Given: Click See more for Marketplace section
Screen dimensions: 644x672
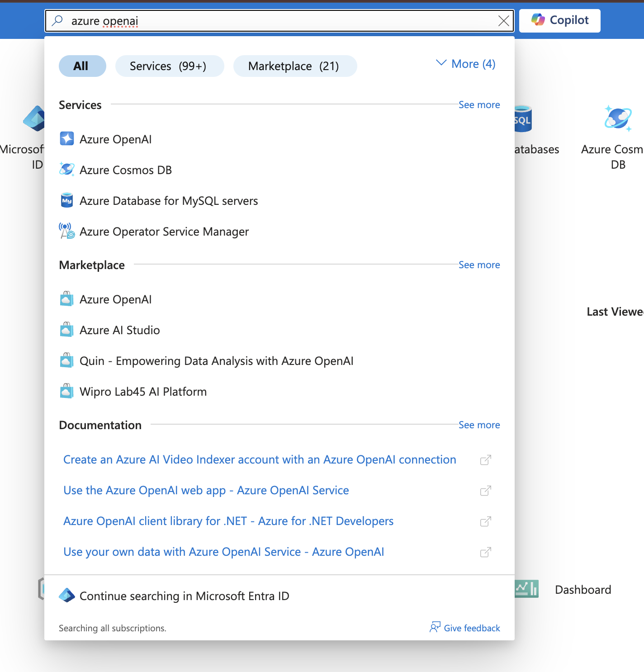Looking at the screenshot, I should pos(479,265).
